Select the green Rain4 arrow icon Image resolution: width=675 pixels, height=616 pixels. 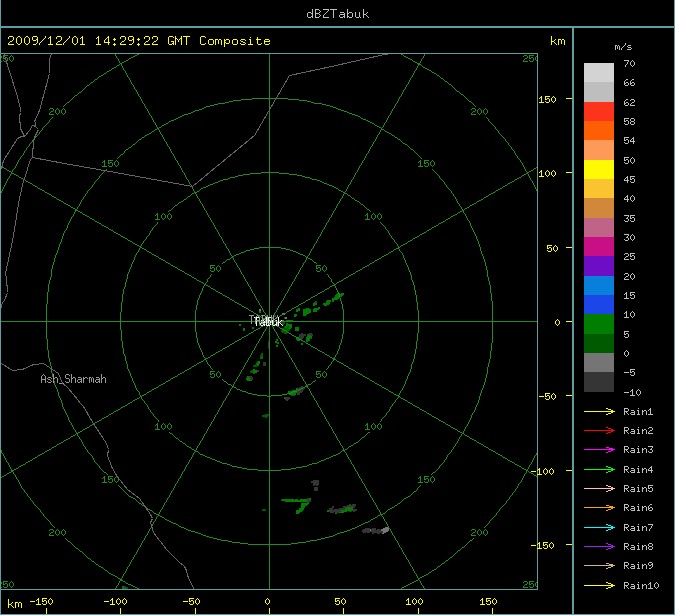point(599,469)
